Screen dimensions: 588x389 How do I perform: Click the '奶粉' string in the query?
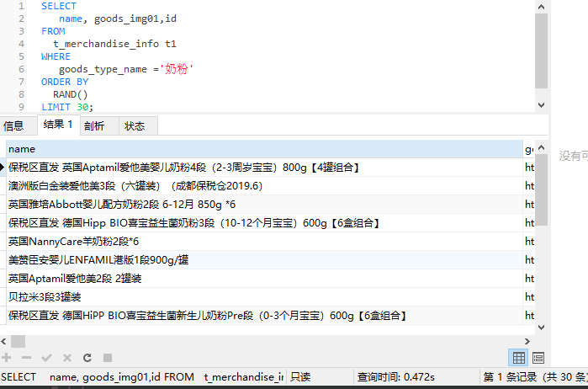click(x=177, y=69)
